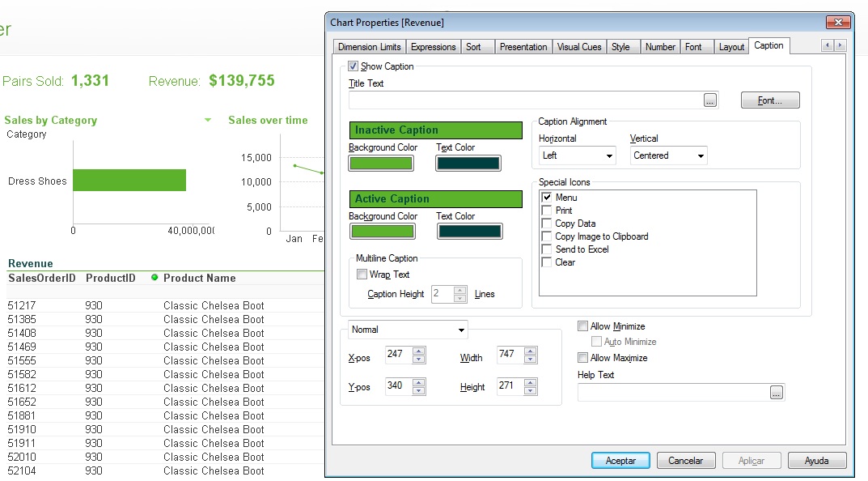Screen dimensions: 868x481
Task: Check Allow Minimize option
Action: click(582, 326)
